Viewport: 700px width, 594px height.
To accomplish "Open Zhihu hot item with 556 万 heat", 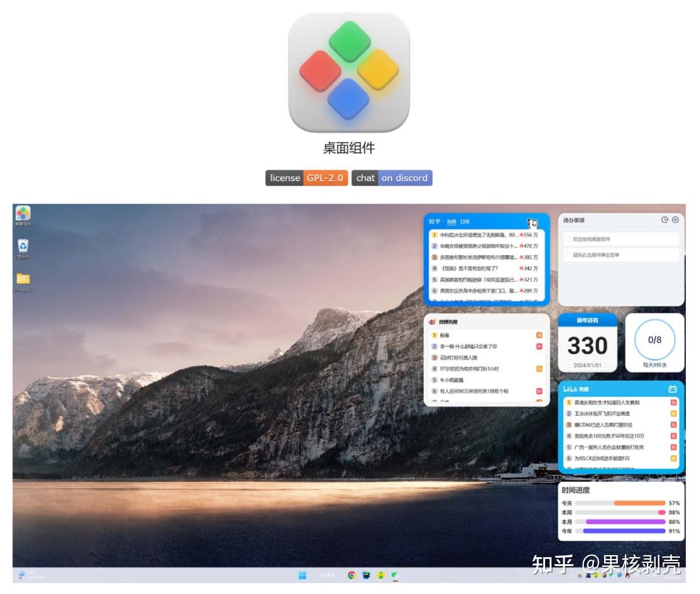I will click(x=484, y=234).
